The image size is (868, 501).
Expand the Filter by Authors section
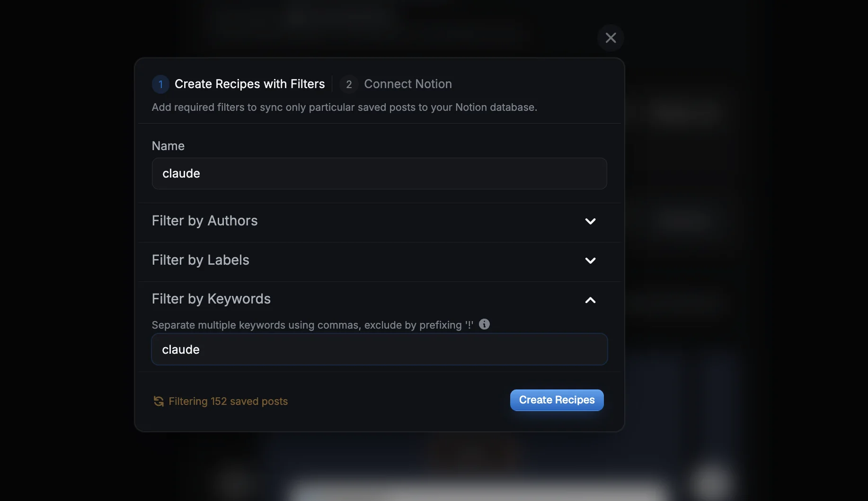[379, 221]
